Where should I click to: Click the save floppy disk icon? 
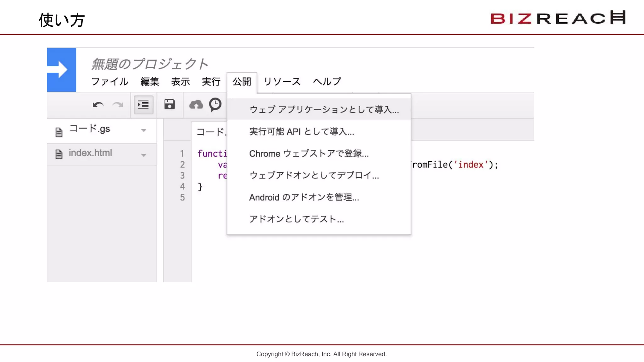(169, 104)
